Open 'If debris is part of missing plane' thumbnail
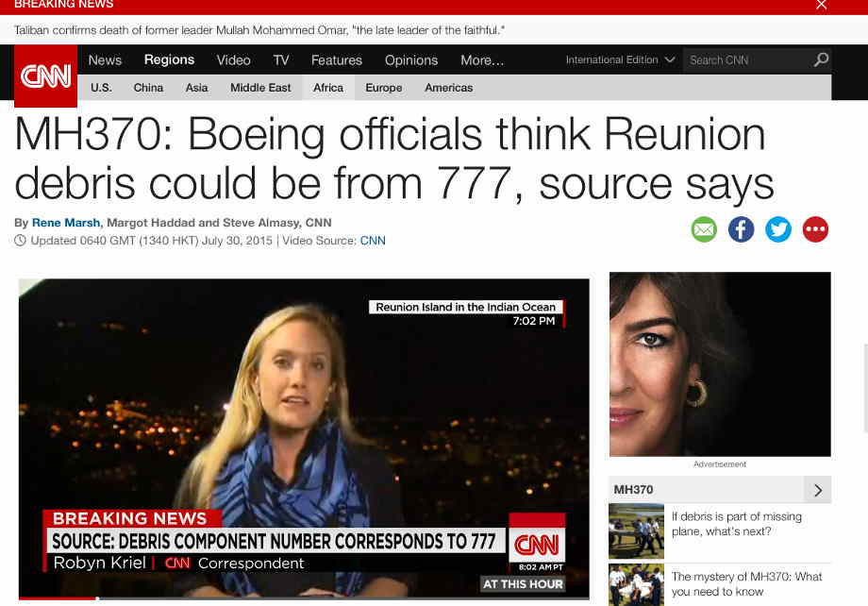 (636, 531)
